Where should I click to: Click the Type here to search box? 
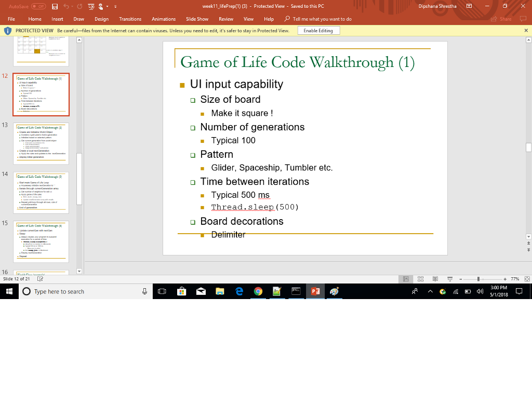(x=86, y=292)
